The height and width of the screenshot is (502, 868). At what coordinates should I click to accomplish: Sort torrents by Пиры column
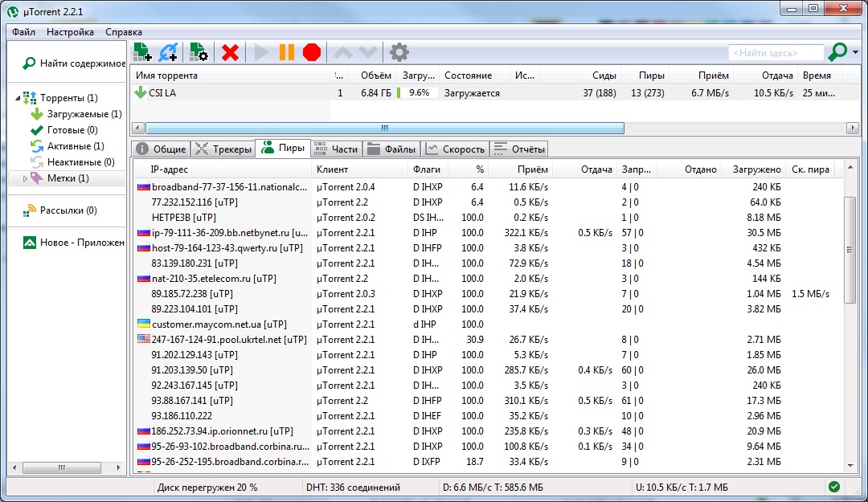645,76
